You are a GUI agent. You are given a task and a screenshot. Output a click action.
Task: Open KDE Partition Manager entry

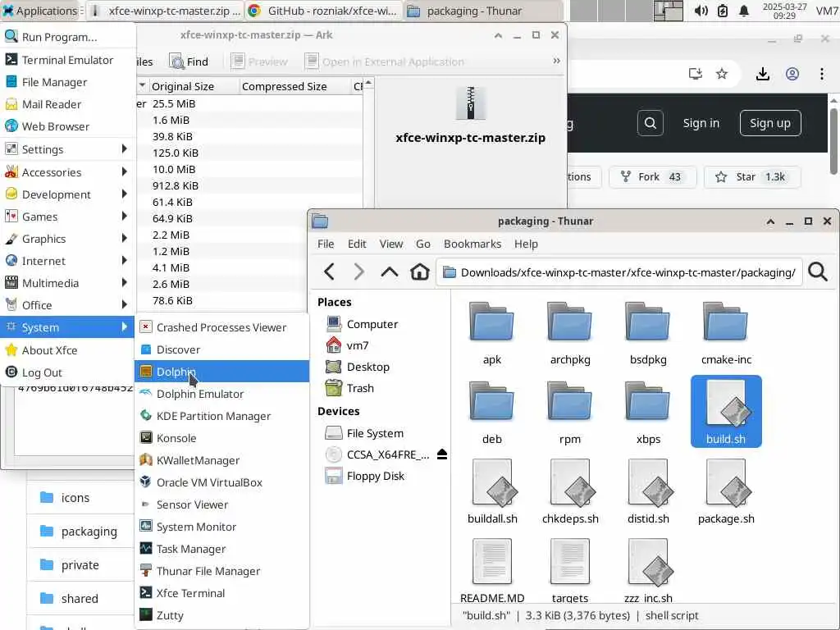click(221, 416)
